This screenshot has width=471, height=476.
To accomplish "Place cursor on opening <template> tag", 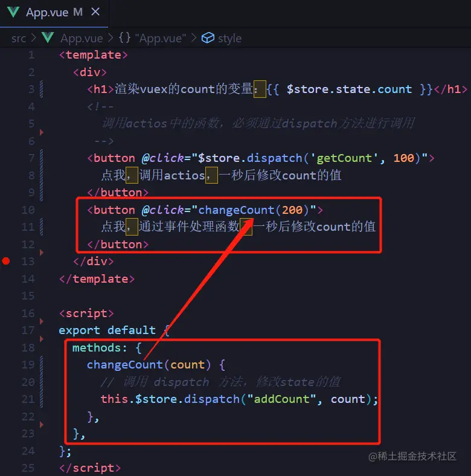I will pos(94,55).
